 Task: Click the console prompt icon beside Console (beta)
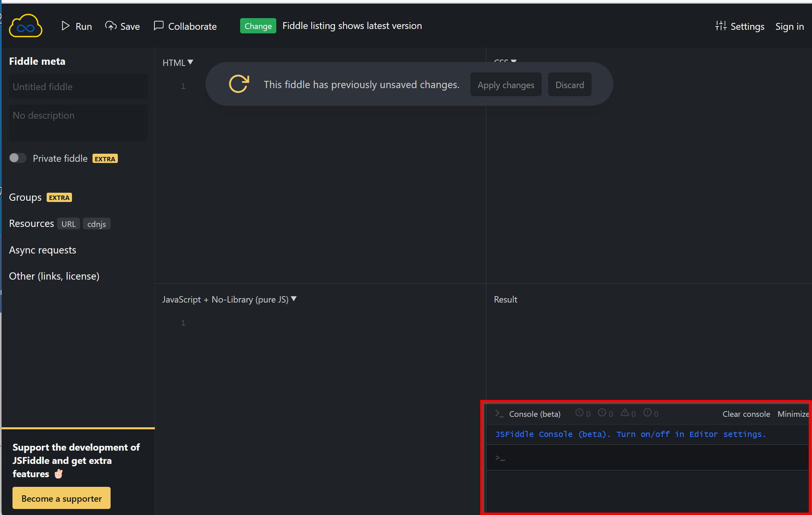pos(499,414)
